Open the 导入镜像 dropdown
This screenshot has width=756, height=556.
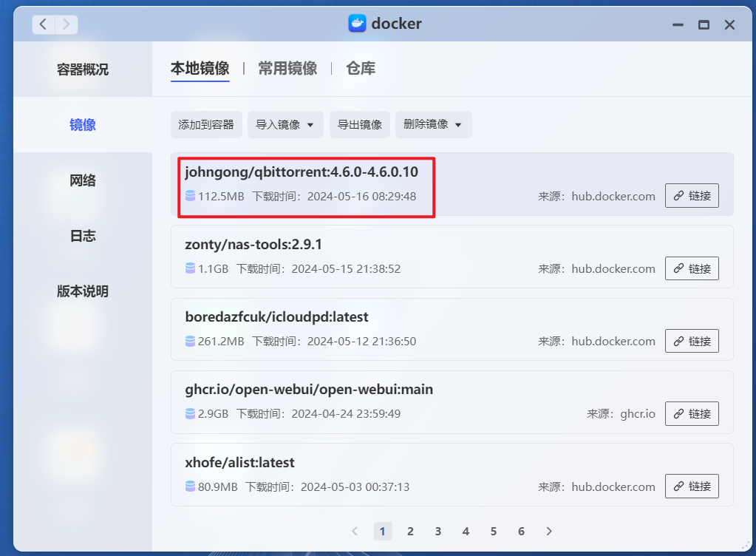(285, 124)
